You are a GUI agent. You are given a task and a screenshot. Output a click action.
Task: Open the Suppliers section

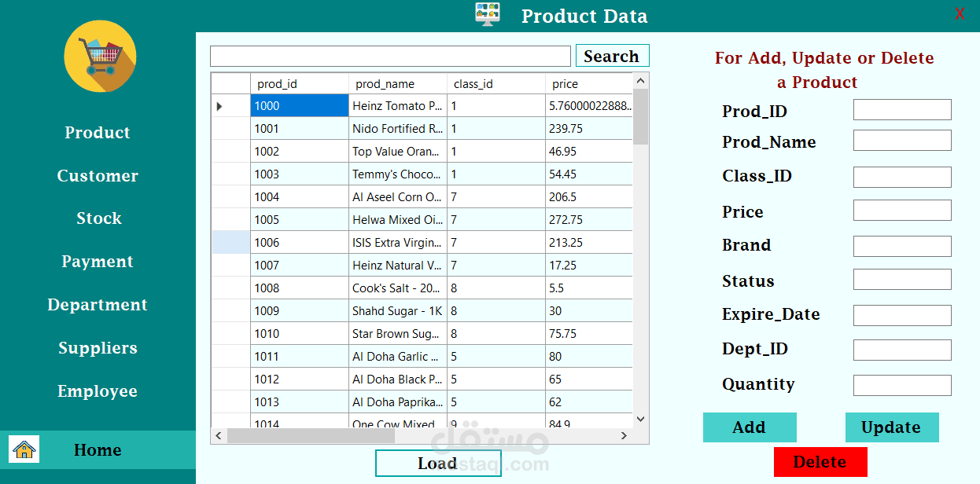(x=98, y=348)
